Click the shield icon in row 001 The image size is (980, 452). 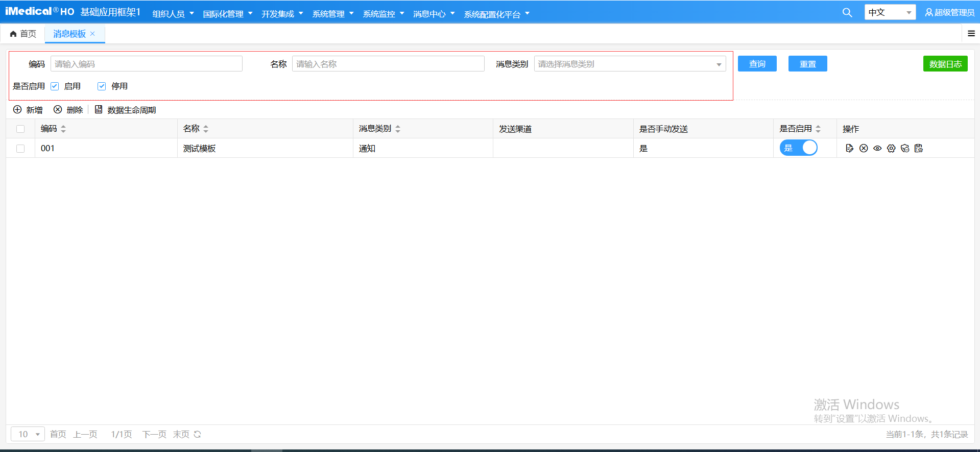[x=905, y=148]
